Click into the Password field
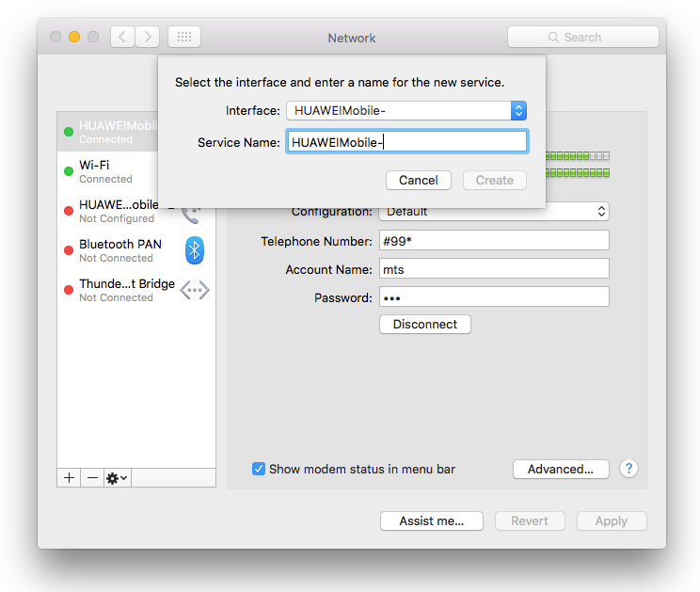 coord(494,296)
